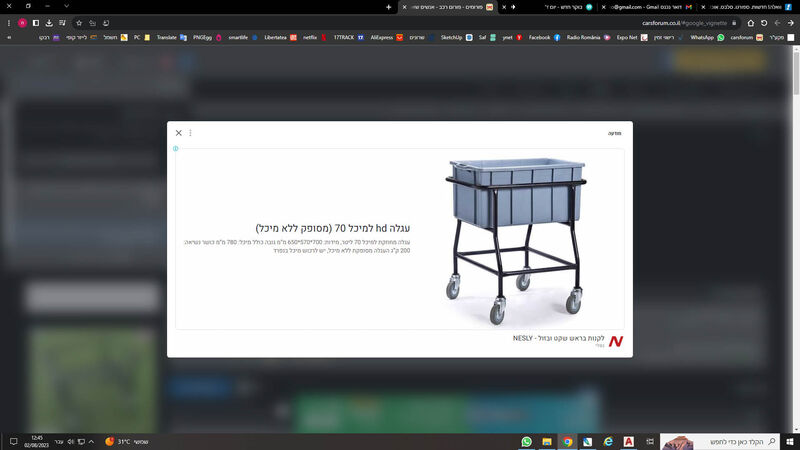Open Task View on the taskbar
Screen dimensions: 800x450
click(x=650, y=441)
